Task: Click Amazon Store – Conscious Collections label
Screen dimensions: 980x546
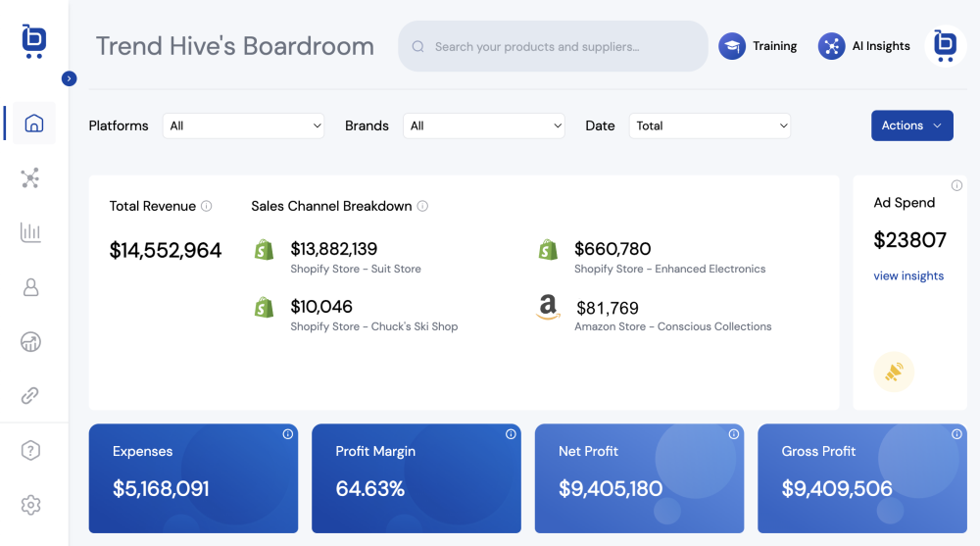Action: pyautogui.click(x=673, y=326)
